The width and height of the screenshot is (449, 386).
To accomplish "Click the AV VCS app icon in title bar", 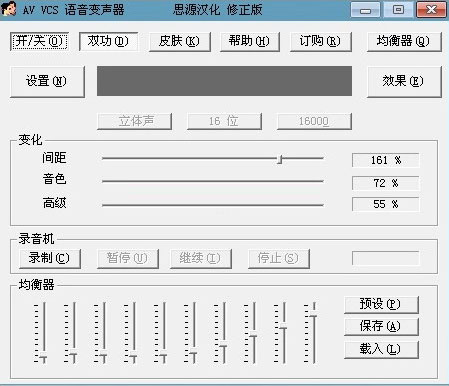I will tap(9, 9).
